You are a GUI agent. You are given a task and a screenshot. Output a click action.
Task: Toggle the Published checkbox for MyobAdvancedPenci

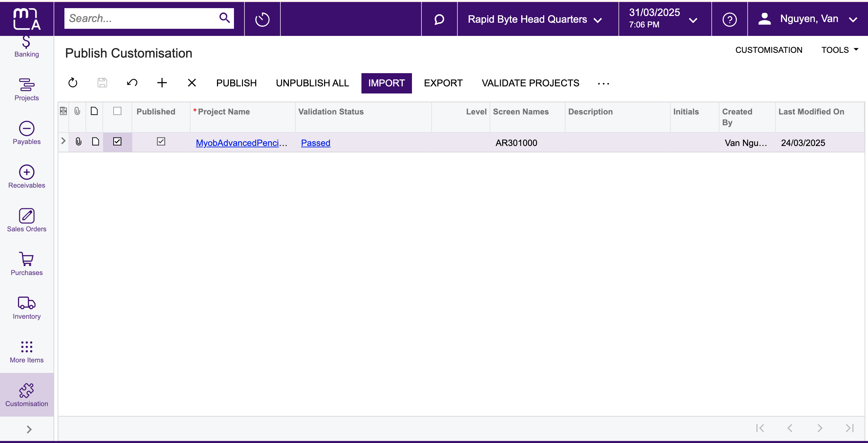(x=161, y=142)
